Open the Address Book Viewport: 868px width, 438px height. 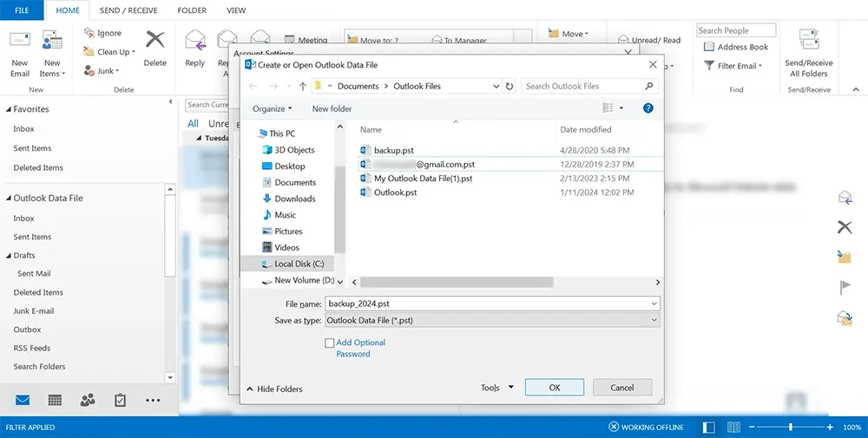736,47
